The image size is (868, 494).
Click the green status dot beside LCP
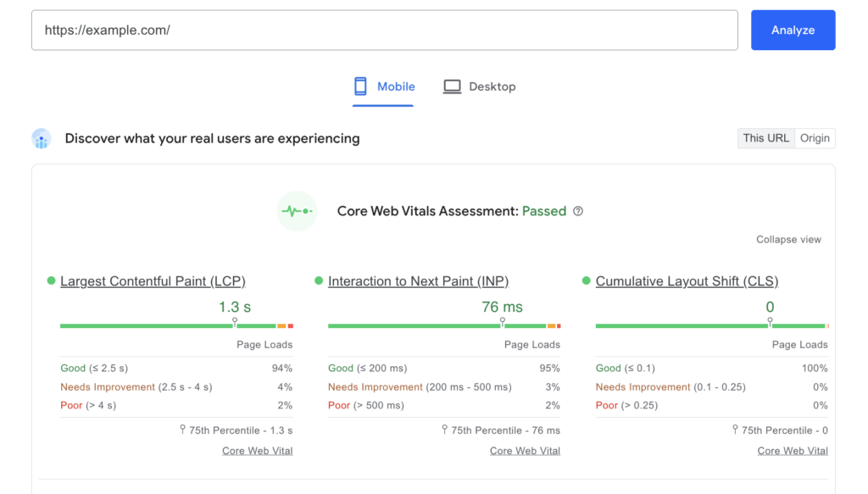click(52, 280)
